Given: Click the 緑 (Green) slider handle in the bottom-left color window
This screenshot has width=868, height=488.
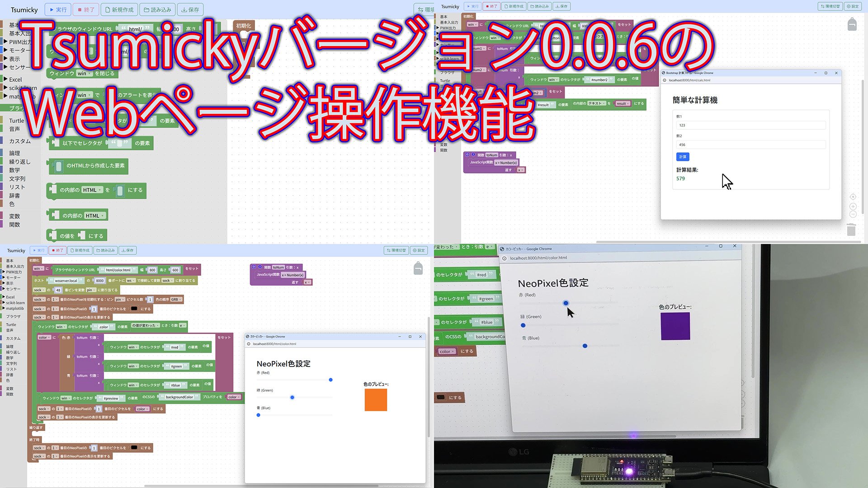Looking at the screenshot, I should pyautogui.click(x=292, y=398).
